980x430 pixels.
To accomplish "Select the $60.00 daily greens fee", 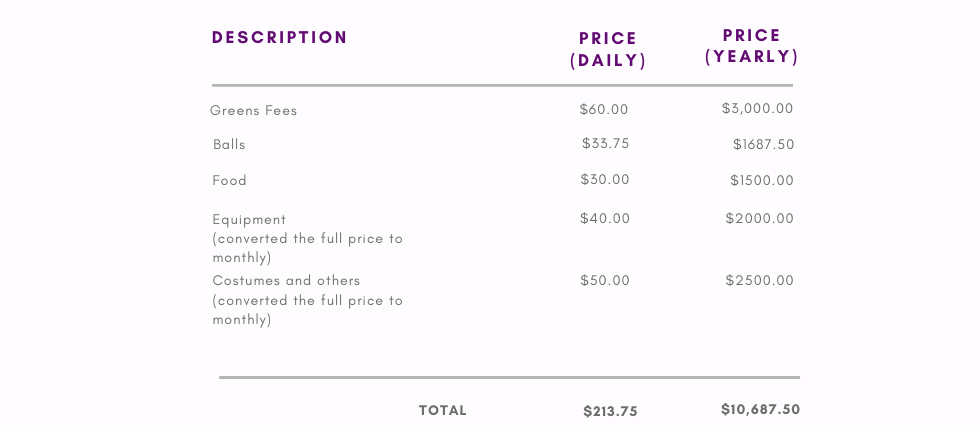I will coord(604,109).
